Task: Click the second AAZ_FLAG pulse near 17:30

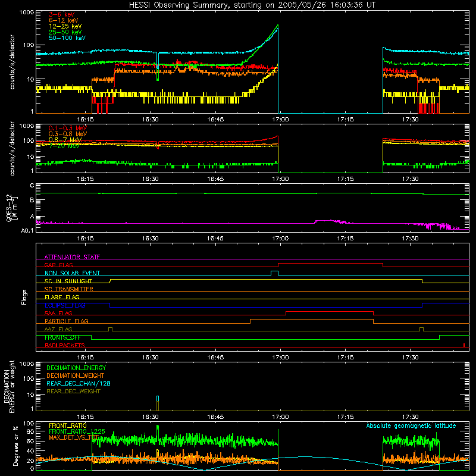Action: pos(421,329)
